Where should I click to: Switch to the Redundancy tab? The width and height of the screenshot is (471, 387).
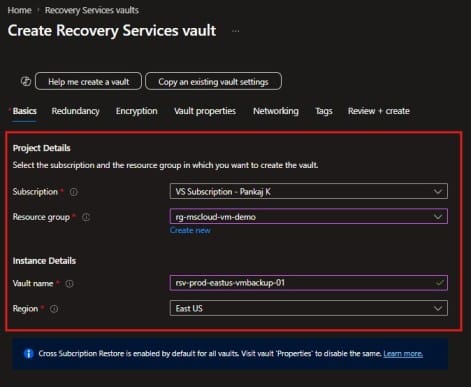[x=75, y=111]
